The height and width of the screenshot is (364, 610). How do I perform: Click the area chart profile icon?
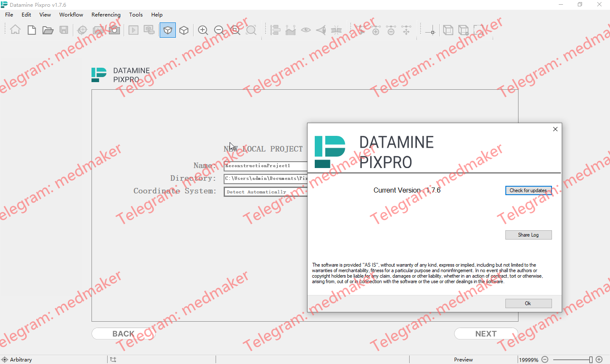pyautogui.click(x=291, y=30)
